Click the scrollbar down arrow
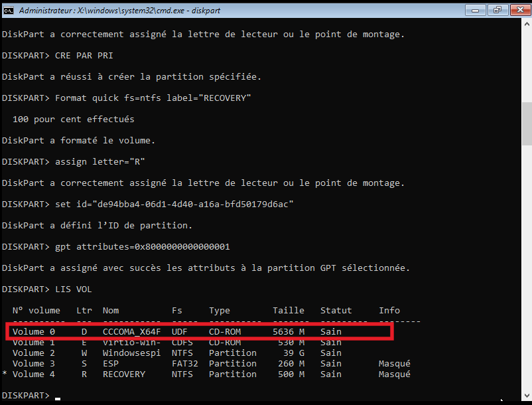532x405 pixels. pyautogui.click(x=525, y=395)
